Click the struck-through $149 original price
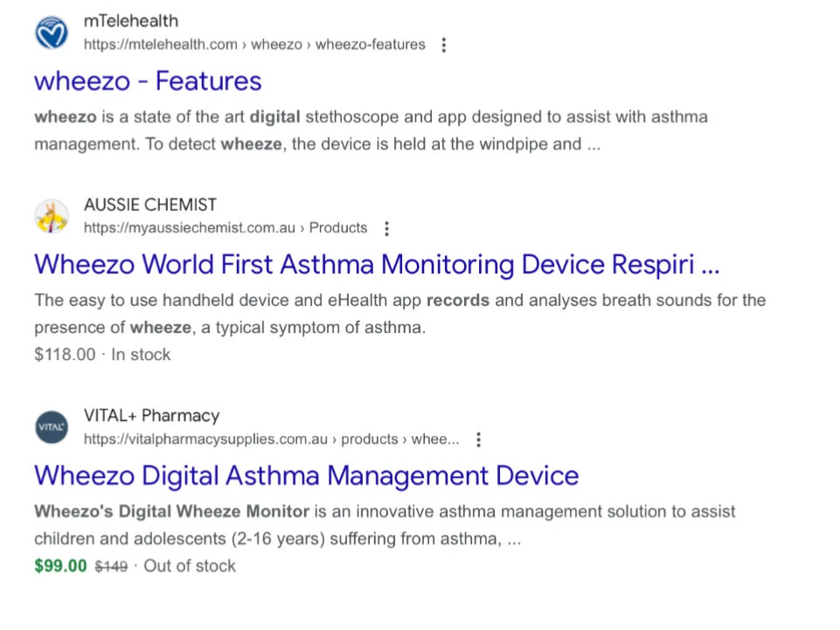The height and width of the screenshot is (630, 840). click(x=111, y=566)
